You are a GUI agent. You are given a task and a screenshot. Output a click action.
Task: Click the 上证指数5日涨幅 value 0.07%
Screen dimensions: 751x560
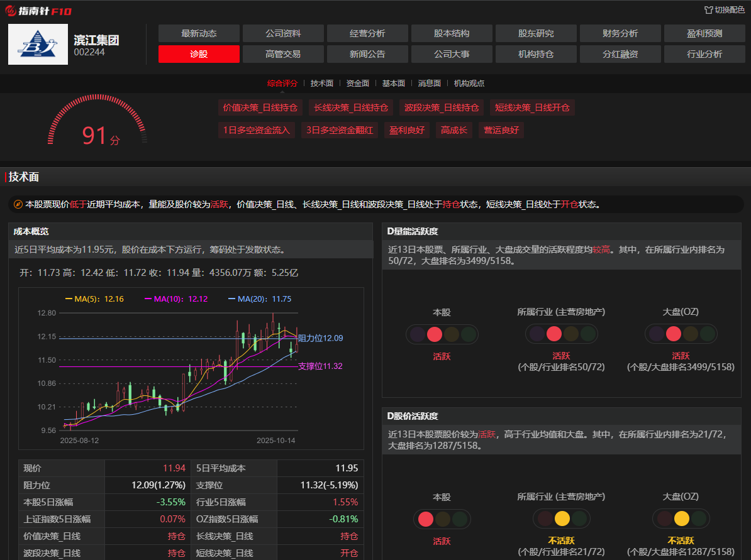pos(172,519)
